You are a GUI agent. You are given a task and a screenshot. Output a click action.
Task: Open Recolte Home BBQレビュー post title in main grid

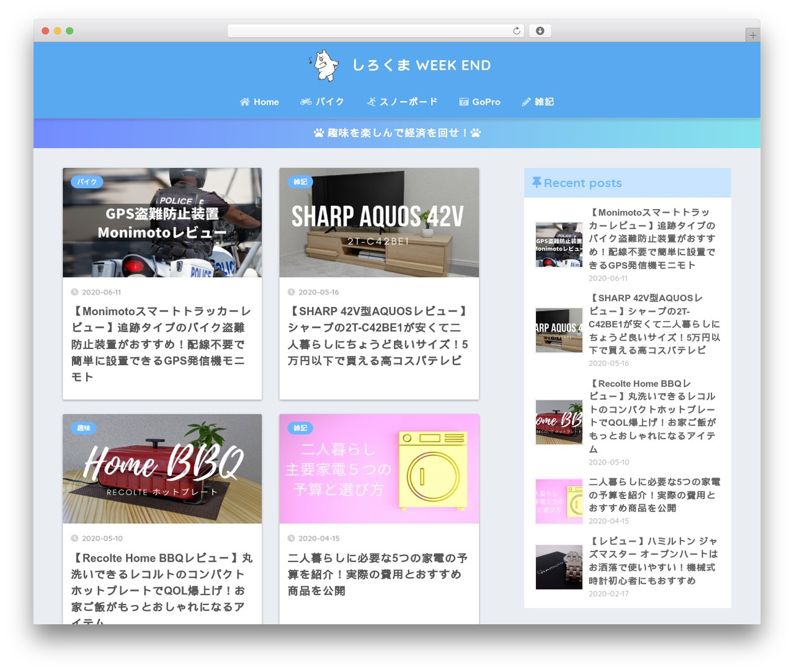tap(161, 588)
